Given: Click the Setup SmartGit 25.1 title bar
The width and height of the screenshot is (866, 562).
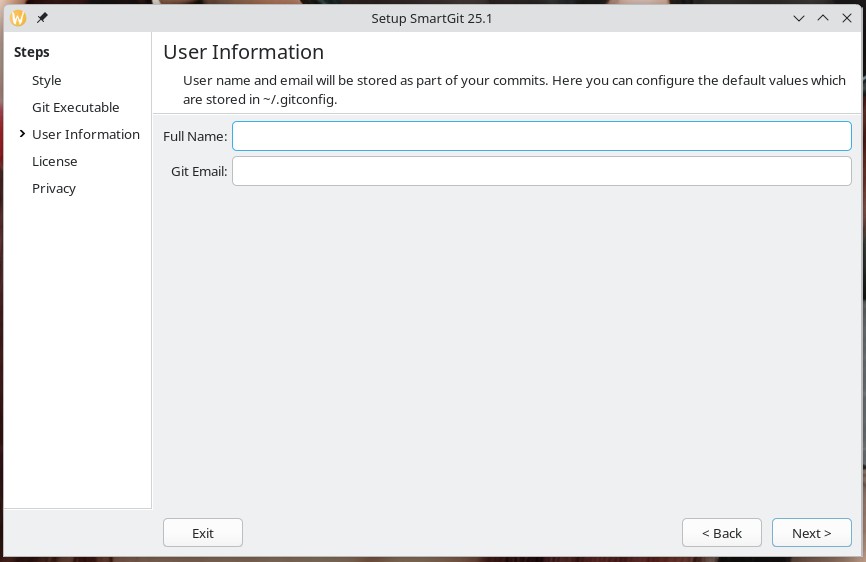Looking at the screenshot, I should [x=432, y=18].
